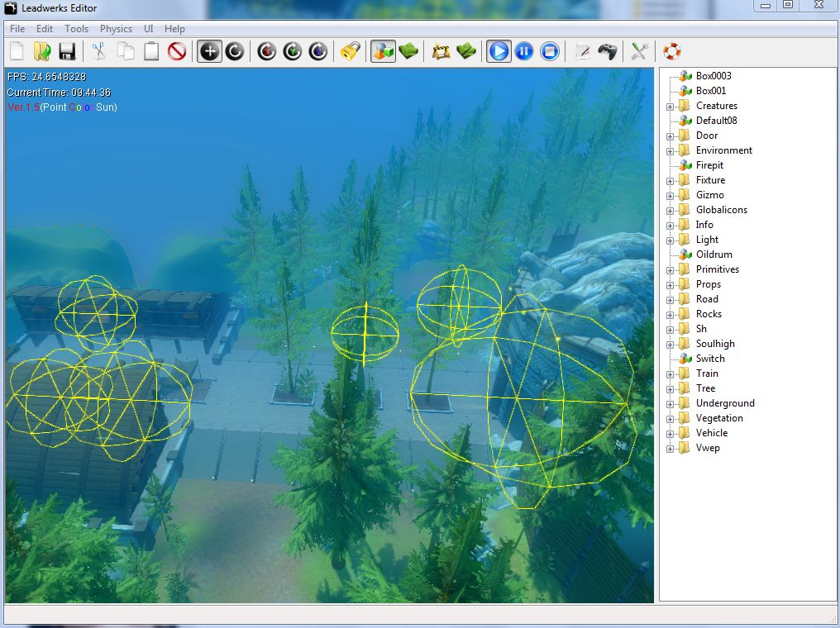Select the Firepit model in tree
The height and width of the screenshot is (628, 840).
pyautogui.click(x=709, y=165)
